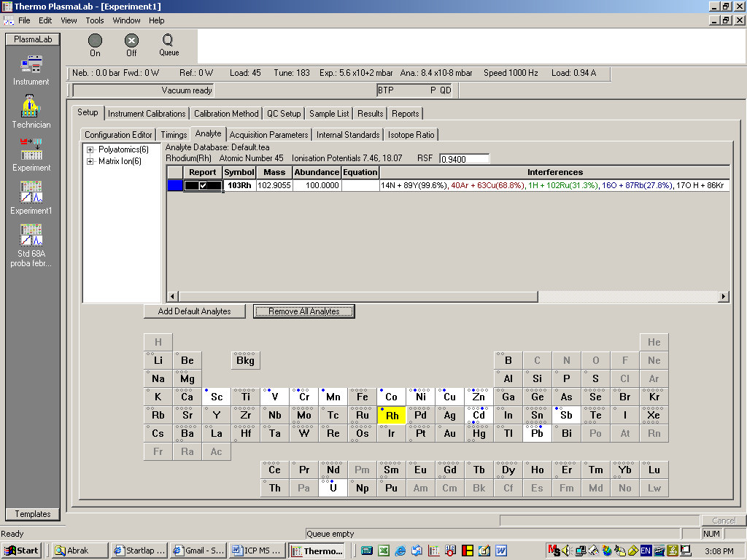Select Neodymium (Nd) element tile
The width and height of the screenshot is (747, 560).
click(x=333, y=470)
